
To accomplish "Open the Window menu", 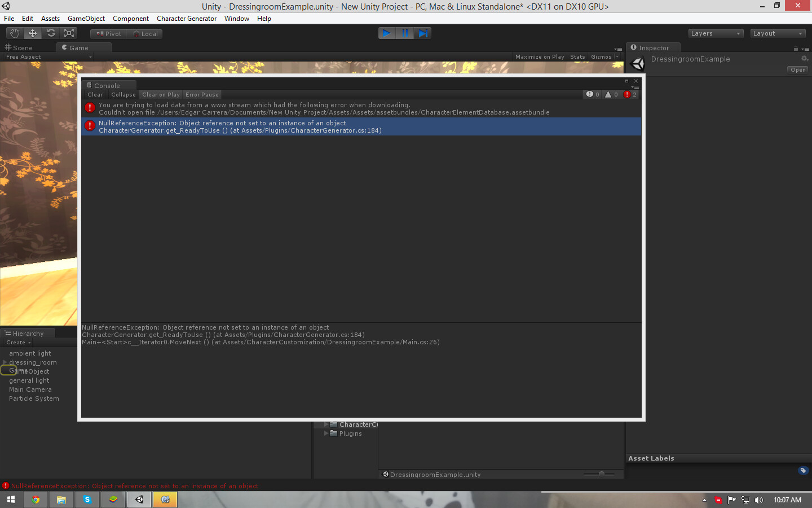I will (x=237, y=19).
